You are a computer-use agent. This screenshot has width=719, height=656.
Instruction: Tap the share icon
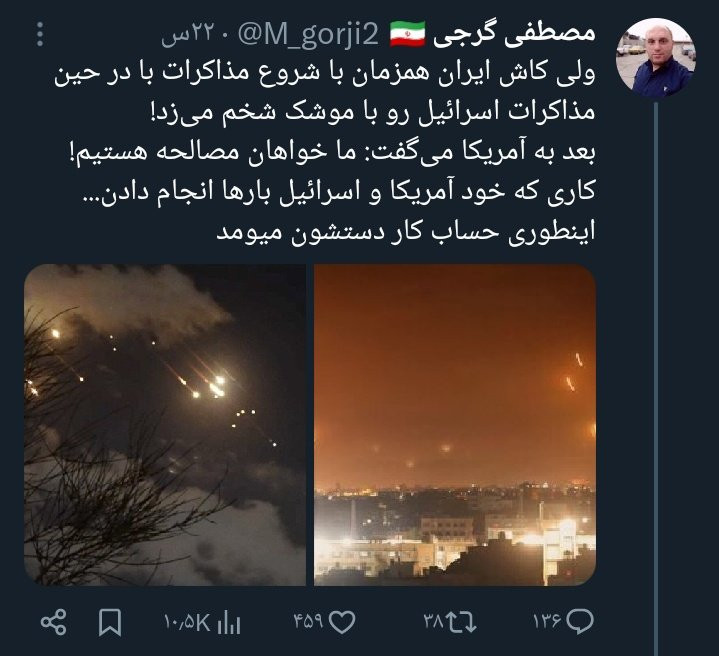click(54, 622)
